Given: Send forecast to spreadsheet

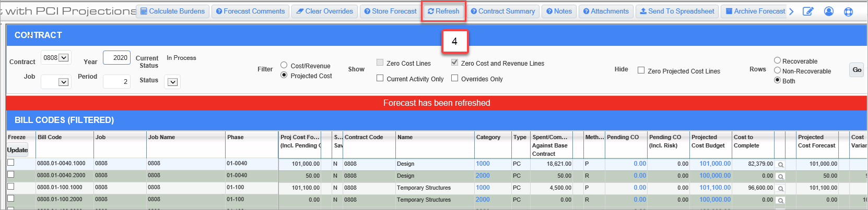Looking at the screenshot, I should [x=677, y=11].
